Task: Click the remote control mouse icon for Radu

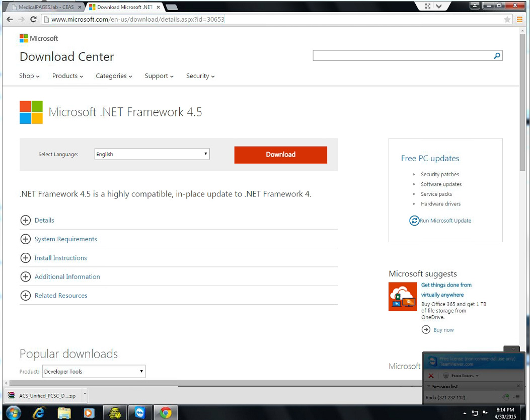Action: point(506,397)
